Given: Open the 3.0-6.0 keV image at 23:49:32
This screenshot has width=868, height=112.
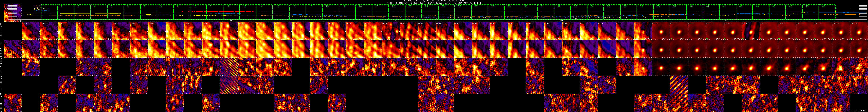Looking at the screenshot, I should [x=31, y=31].
